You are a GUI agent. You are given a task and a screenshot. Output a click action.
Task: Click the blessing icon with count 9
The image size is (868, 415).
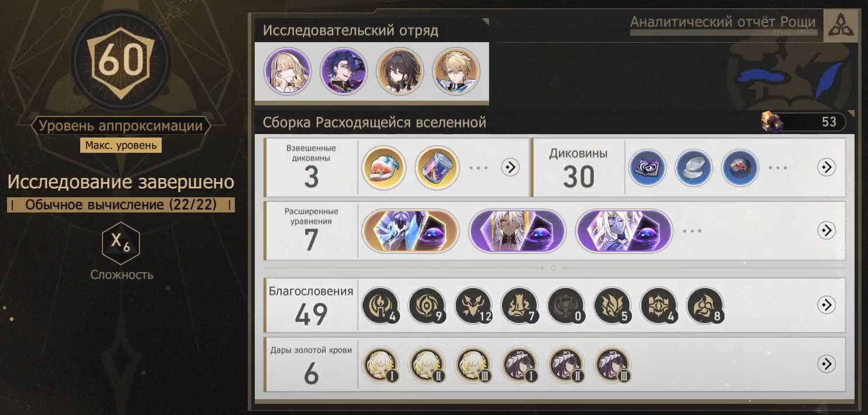click(427, 306)
